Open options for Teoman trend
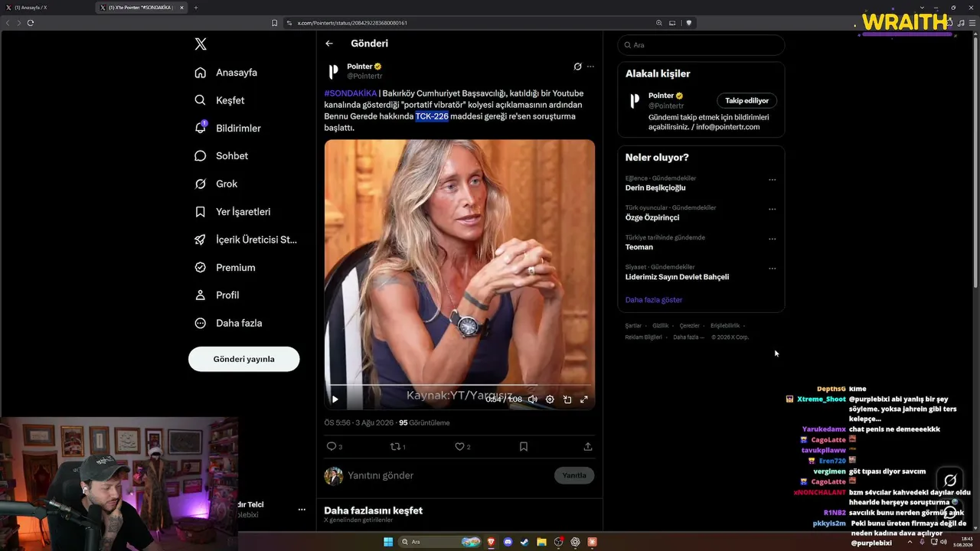This screenshot has width=980, height=551. (x=772, y=239)
